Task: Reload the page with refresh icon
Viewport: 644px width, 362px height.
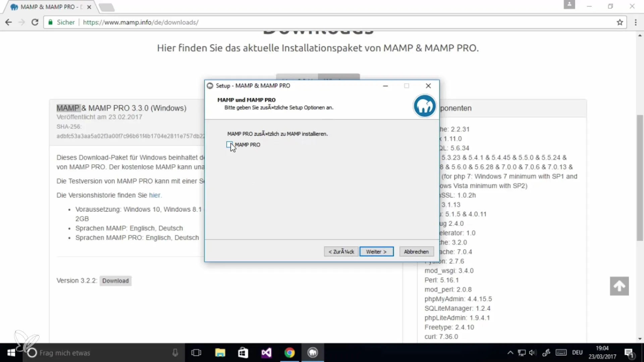Action: (x=35, y=22)
